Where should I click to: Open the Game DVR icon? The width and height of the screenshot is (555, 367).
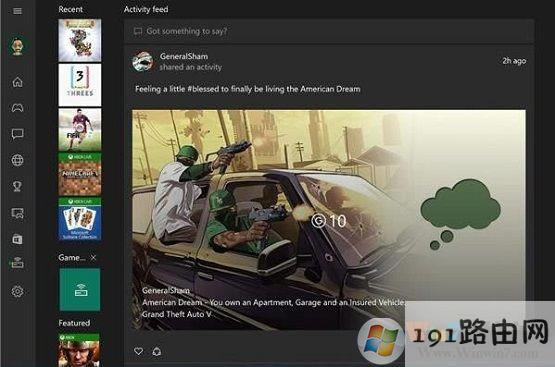(x=17, y=213)
